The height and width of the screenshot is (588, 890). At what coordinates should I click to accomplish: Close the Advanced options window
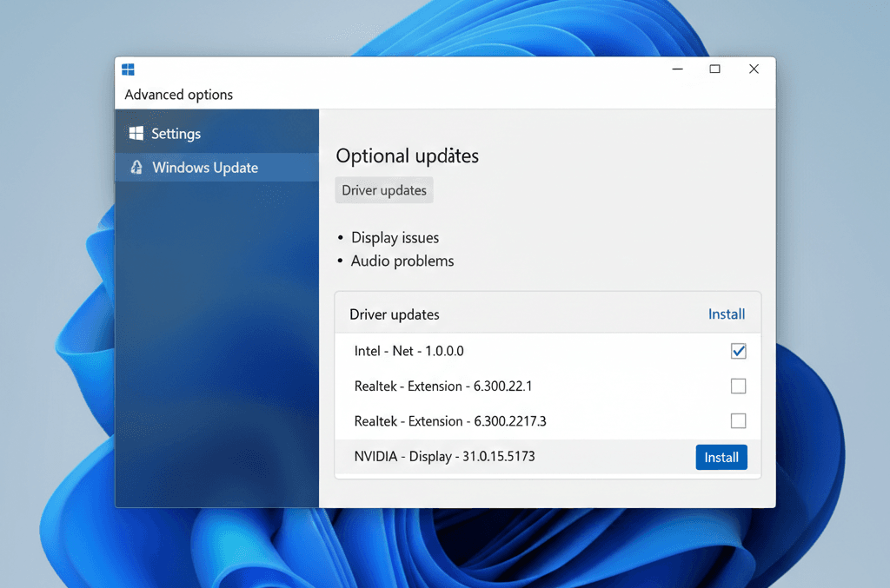click(754, 69)
